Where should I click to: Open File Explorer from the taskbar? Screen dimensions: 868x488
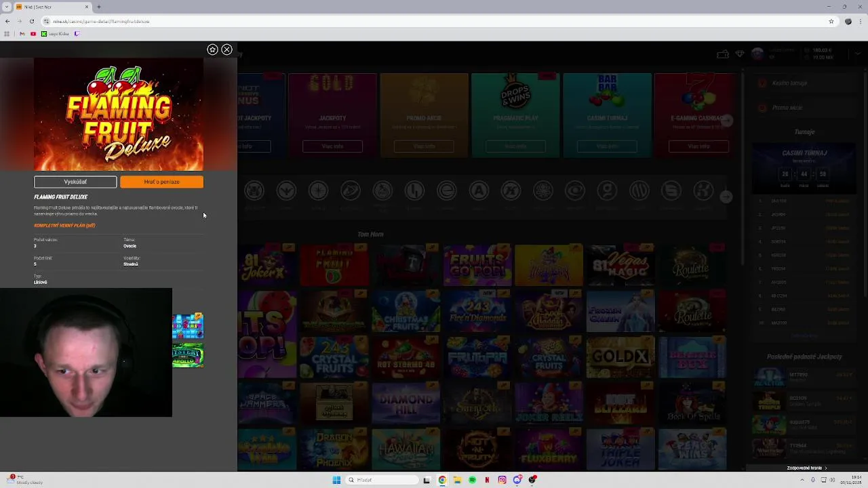point(457,480)
